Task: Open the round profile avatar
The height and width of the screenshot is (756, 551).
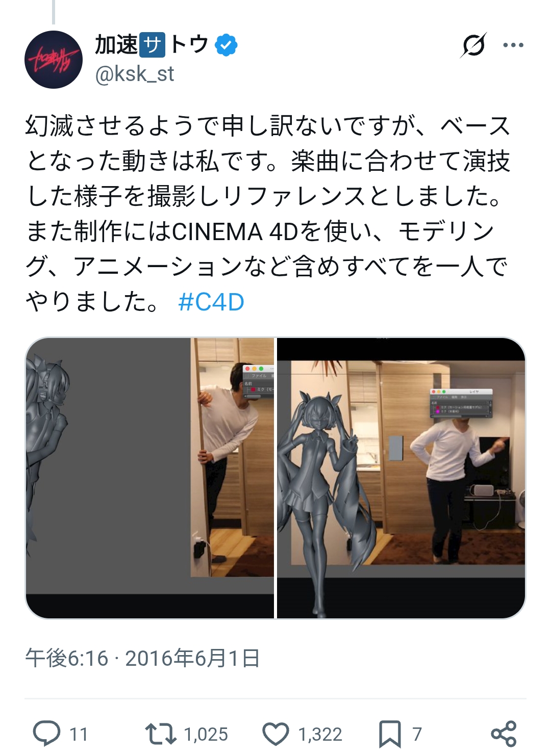Action: pos(54,60)
